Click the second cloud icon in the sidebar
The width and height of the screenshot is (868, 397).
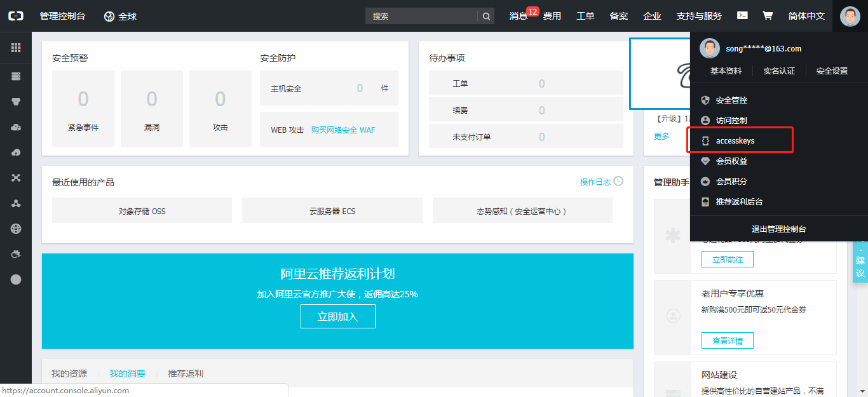pos(16,152)
